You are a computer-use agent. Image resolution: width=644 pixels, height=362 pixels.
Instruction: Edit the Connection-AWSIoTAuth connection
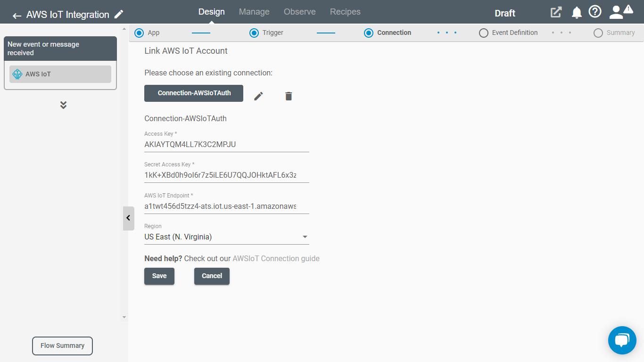click(x=258, y=96)
